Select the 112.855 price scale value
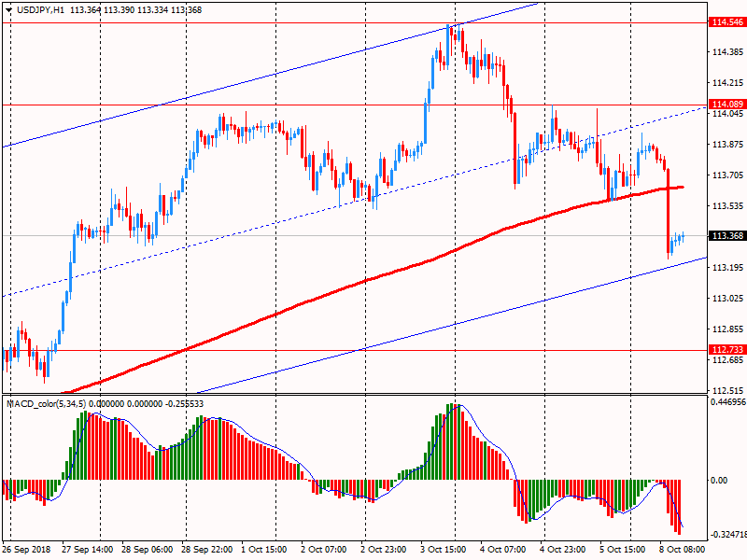Image resolution: width=747 pixels, height=560 pixels. tap(727, 329)
